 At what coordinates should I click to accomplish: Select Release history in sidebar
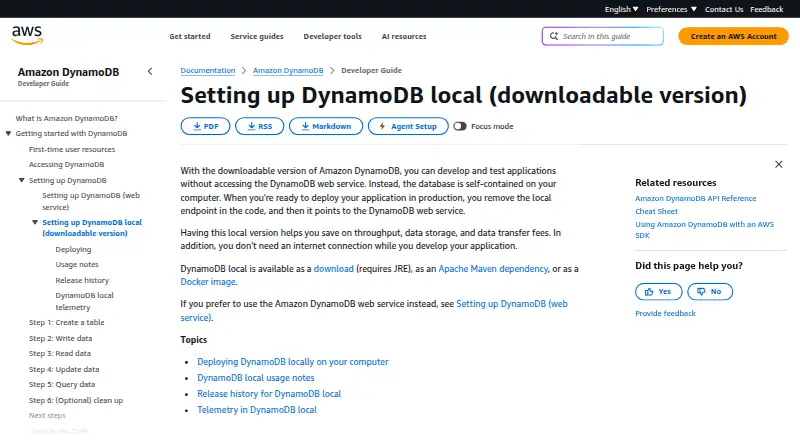tap(82, 280)
